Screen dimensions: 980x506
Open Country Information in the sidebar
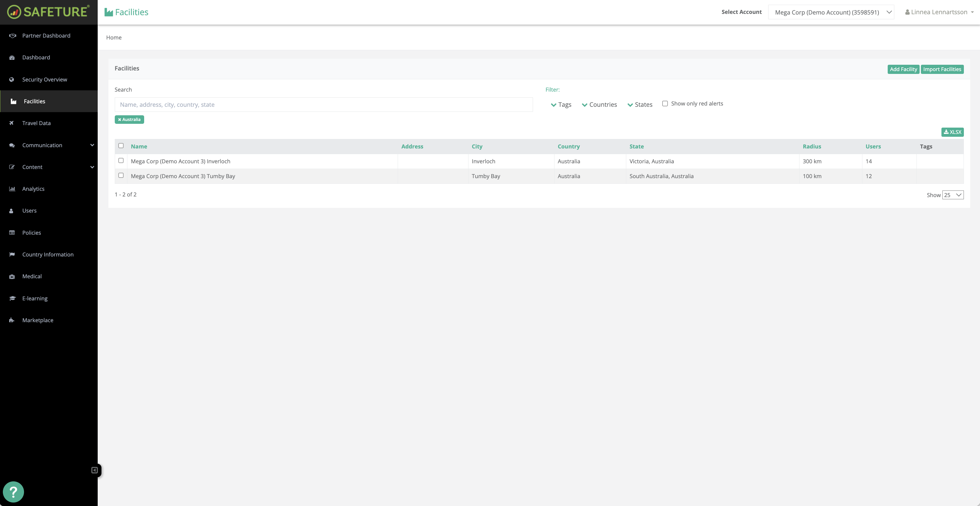pyautogui.click(x=48, y=254)
